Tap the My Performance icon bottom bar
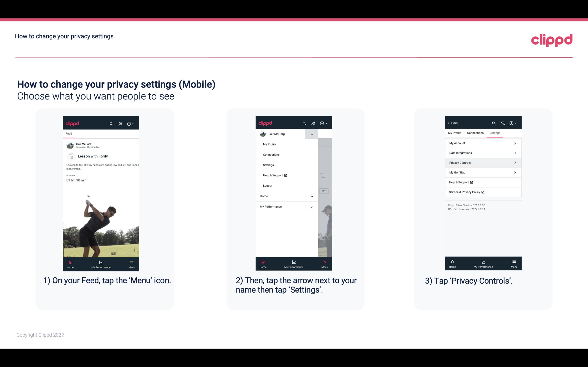This screenshot has height=367, width=588. pos(101,264)
